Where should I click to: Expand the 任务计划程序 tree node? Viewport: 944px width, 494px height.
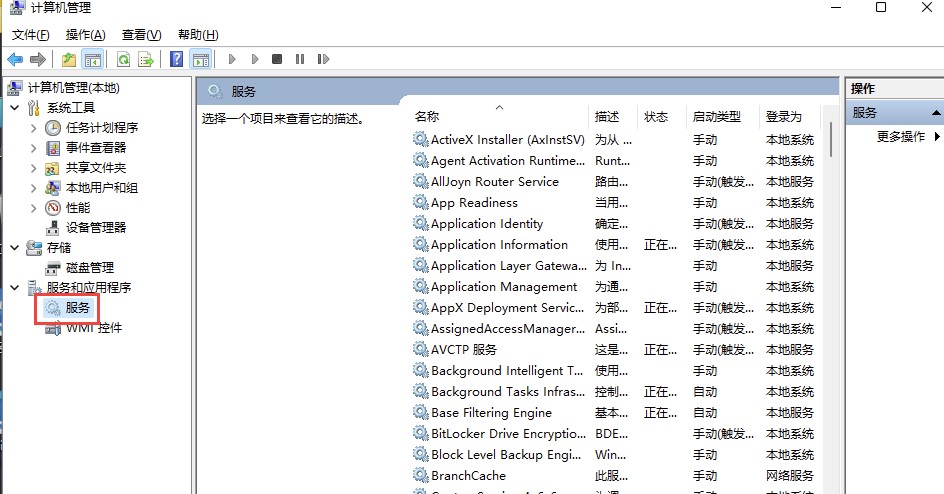tap(34, 128)
